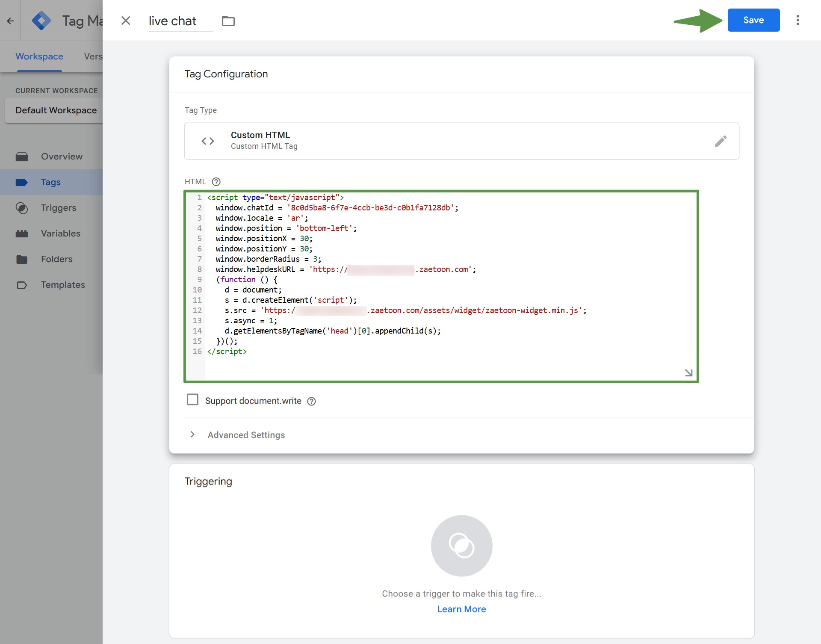Open the Learn More link
This screenshot has height=644, width=821.
pyautogui.click(x=461, y=609)
